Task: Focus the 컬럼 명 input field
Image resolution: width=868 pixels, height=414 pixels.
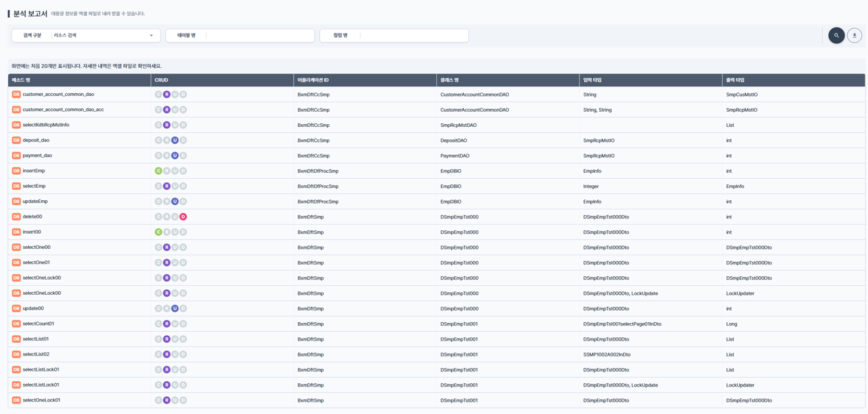Action: coord(394,36)
